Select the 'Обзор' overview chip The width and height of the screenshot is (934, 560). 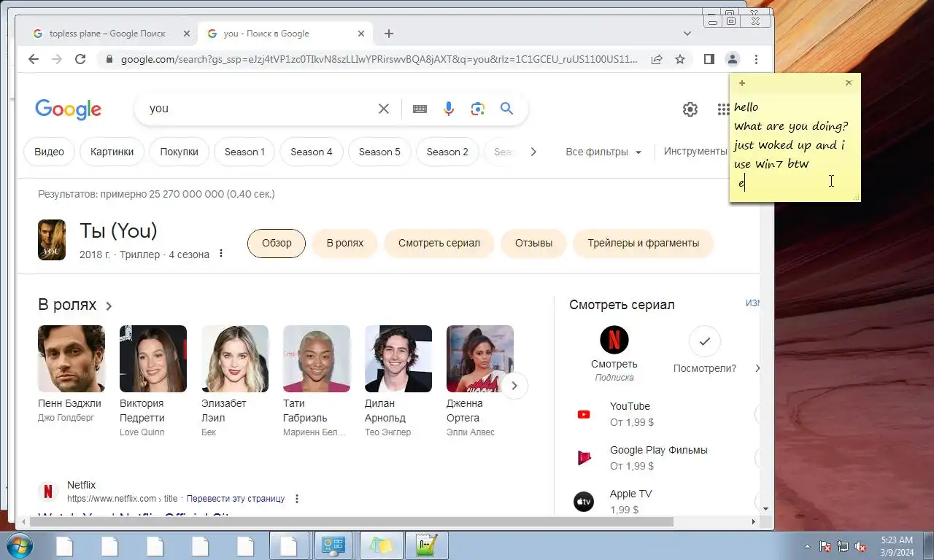[x=277, y=244]
